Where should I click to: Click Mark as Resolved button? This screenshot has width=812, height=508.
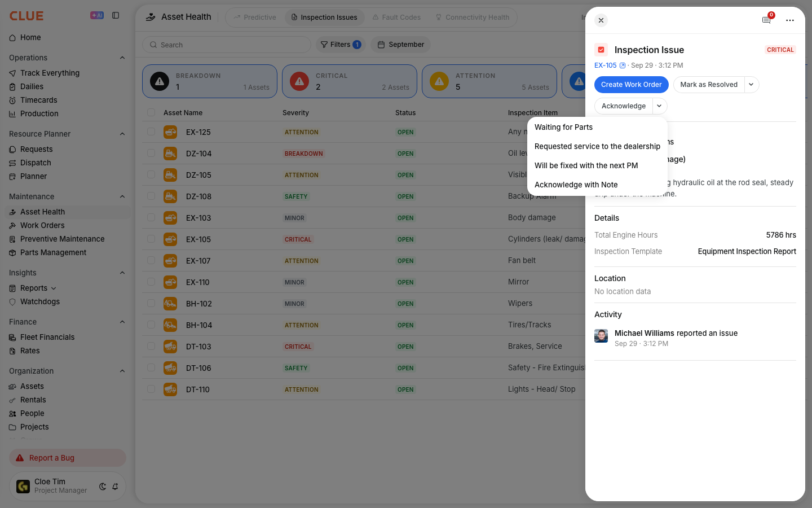tap(709, 85)
